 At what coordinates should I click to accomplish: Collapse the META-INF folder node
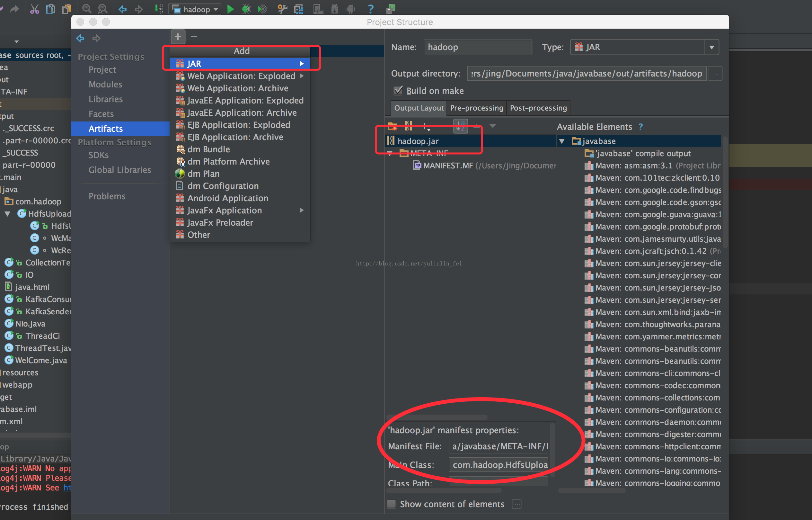[x=390, y=153]
